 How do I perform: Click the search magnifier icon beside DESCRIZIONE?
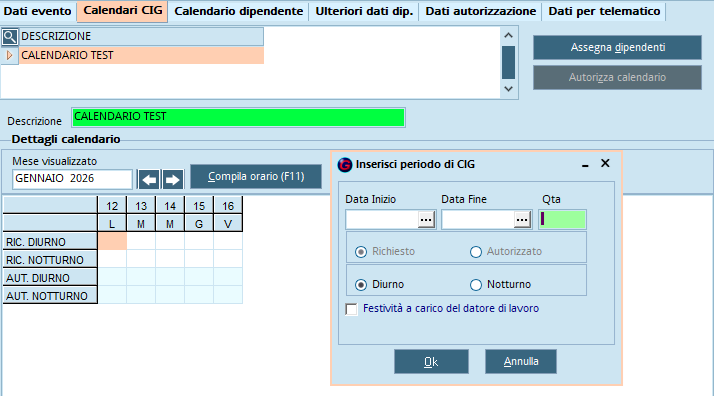[10, 37]
